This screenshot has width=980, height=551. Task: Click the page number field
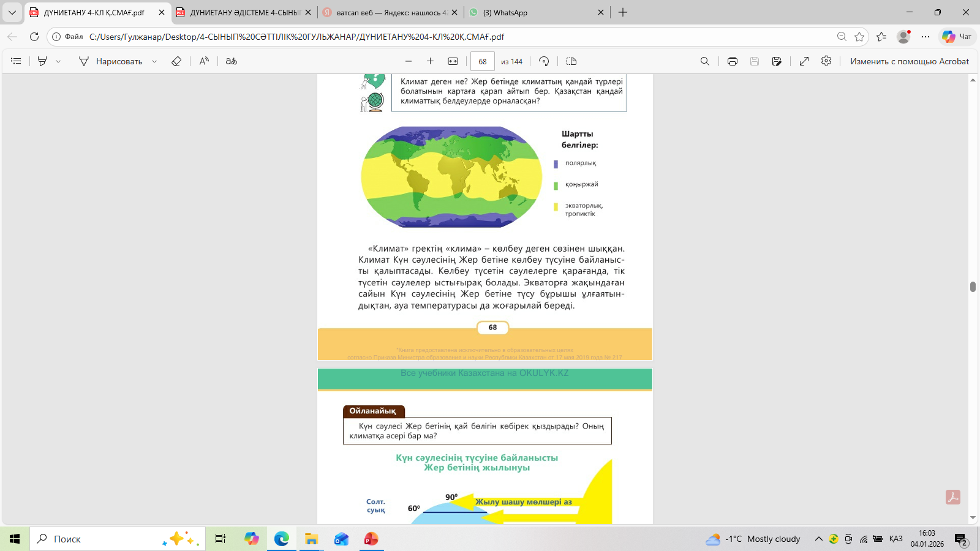(483, 61)
